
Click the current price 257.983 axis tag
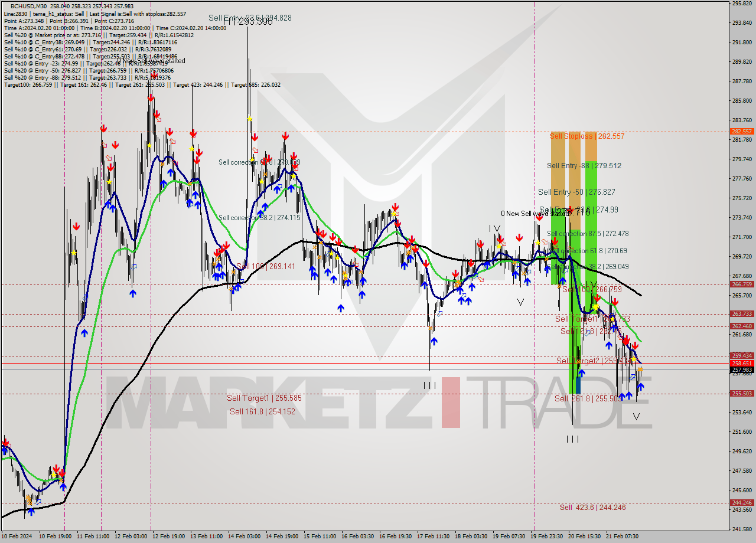742,370
